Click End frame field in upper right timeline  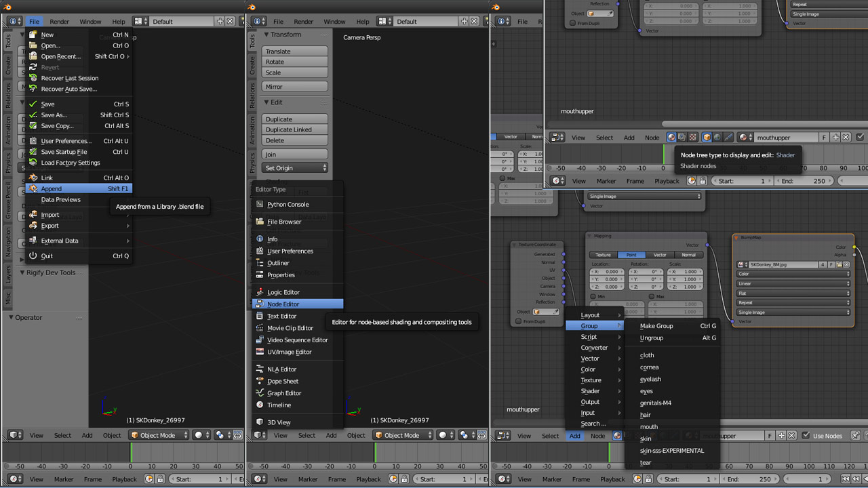805,181
